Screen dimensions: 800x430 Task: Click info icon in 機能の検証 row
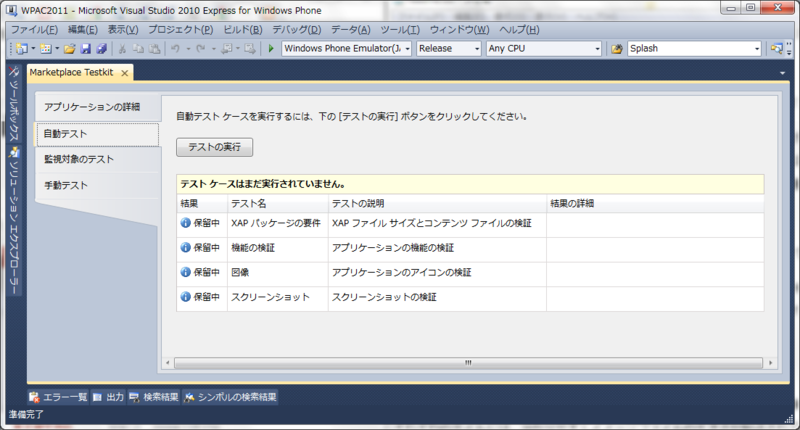click(x=186, y=247)
